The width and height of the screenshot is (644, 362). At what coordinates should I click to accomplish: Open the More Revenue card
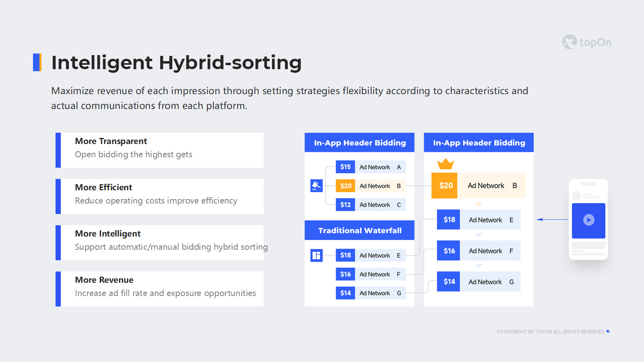[160, 289]
